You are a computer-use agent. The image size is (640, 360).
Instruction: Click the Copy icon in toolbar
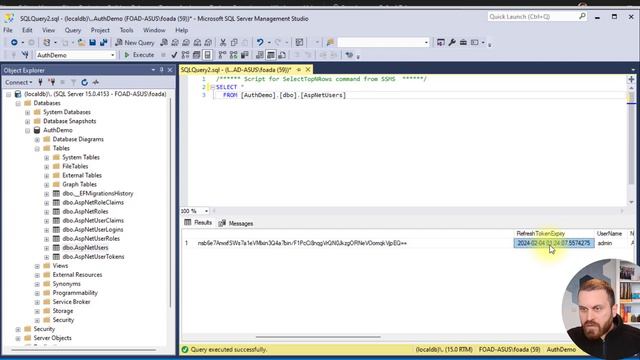pos(234,42)
